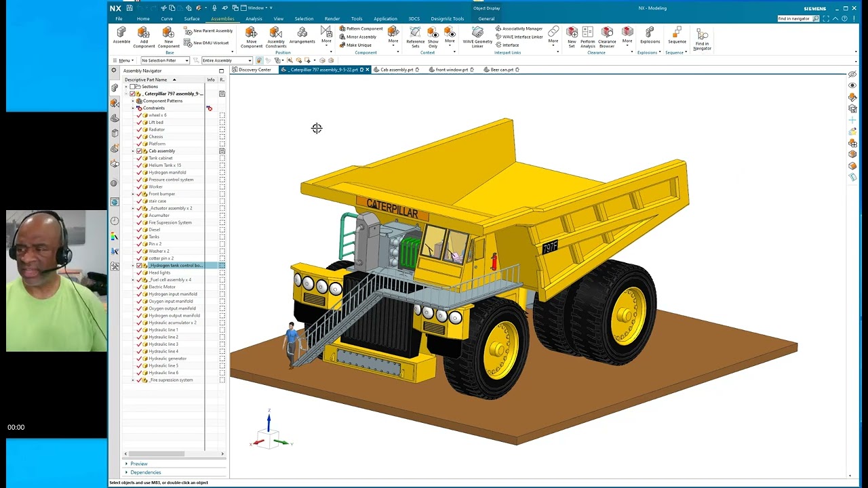868x488 pixels.
Task: Uncheck the Caterpillar 797 assembly checkbox
Action: (132, 94)
